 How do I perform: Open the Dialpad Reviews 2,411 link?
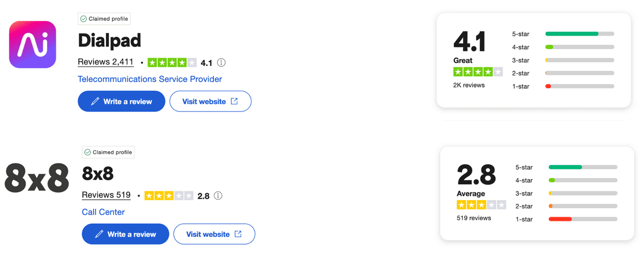(105, 62)
